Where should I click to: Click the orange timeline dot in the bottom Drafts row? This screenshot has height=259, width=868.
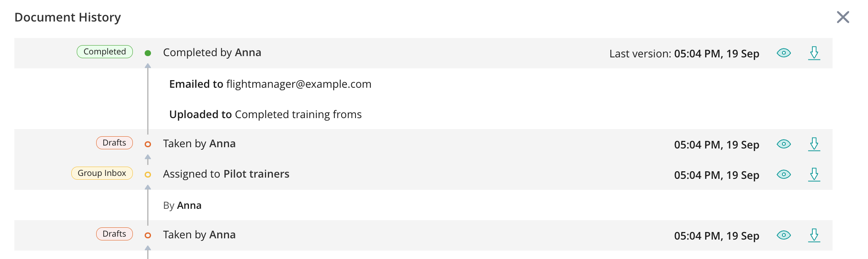(x=148, y=235)
